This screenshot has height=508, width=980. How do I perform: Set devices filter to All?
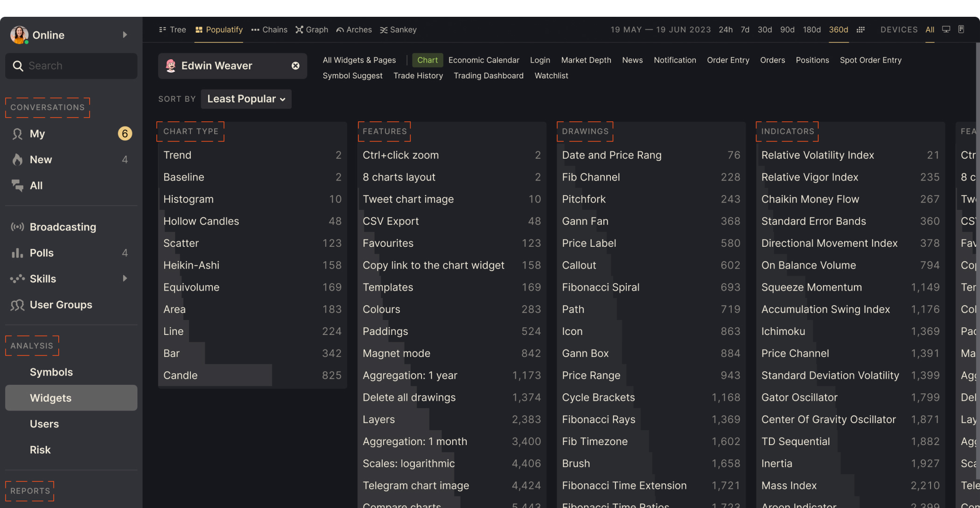tap(930, 29)
